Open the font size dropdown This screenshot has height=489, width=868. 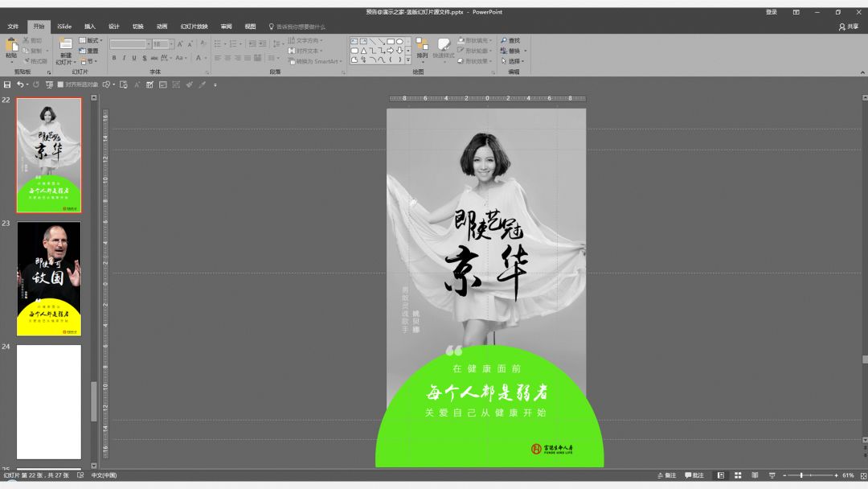pyautogui.click(x=172, y=43)
